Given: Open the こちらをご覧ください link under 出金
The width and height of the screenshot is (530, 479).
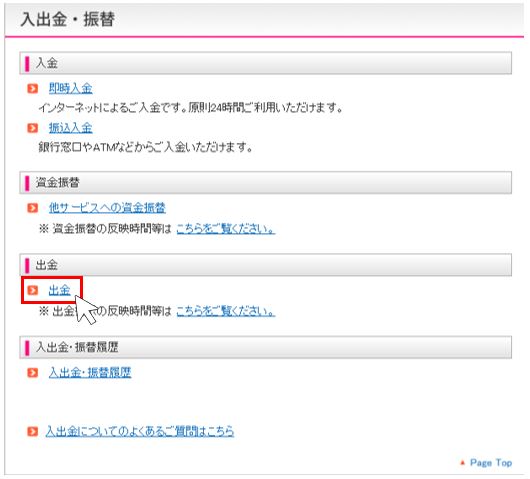Looking at the screenshot, I should coord(225,311).
